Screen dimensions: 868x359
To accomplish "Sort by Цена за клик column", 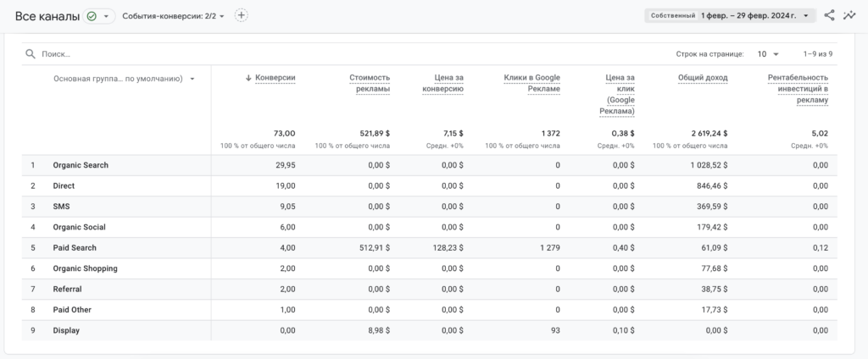I will 617,95.
